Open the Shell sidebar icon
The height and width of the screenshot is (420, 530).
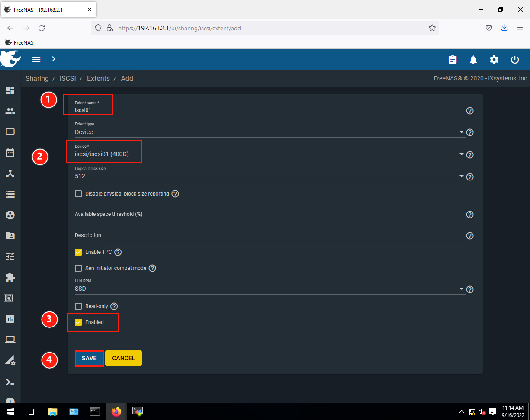click(x=10, y=382)
